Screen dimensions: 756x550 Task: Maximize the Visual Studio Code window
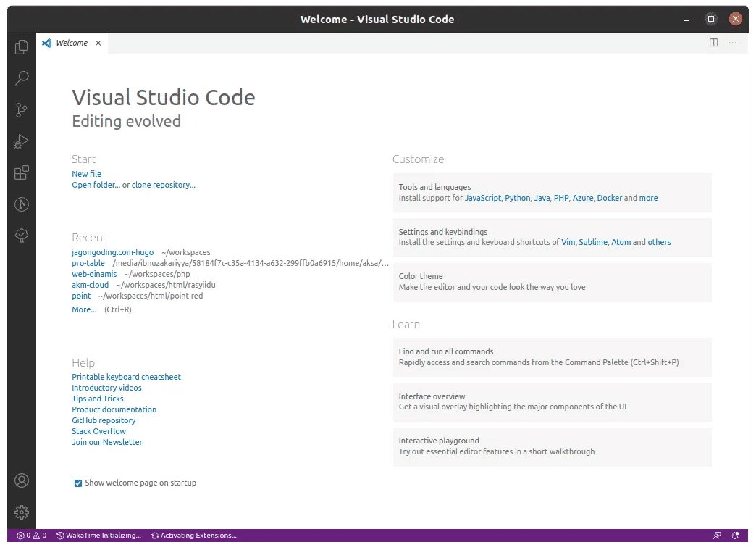tap(710, 19)
